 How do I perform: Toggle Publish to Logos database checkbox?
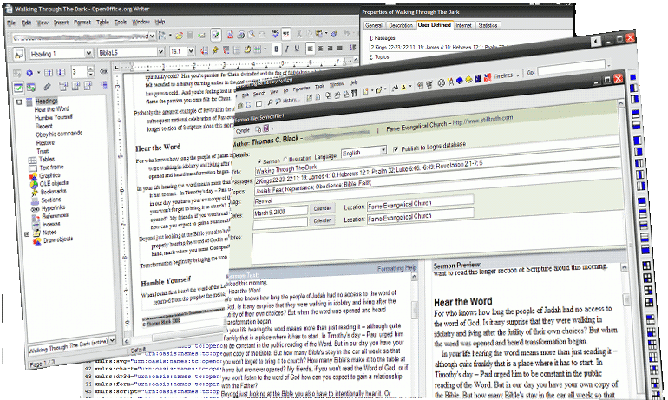(x=395, y=149)
